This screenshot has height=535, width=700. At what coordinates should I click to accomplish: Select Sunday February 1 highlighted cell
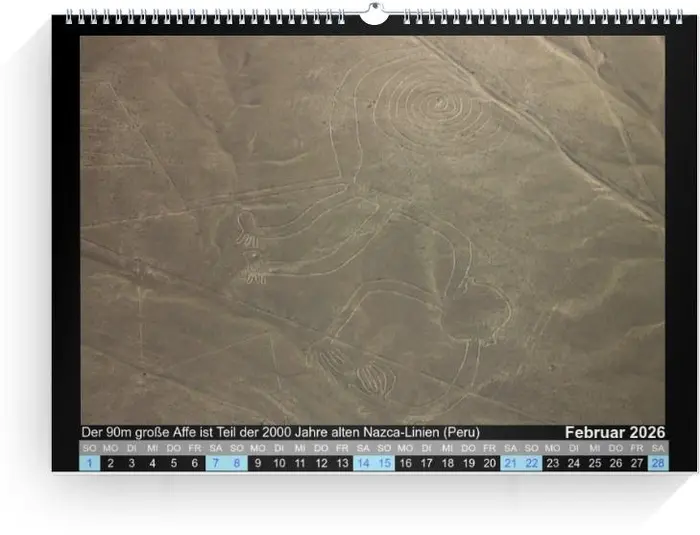click(x=90, y=463)
